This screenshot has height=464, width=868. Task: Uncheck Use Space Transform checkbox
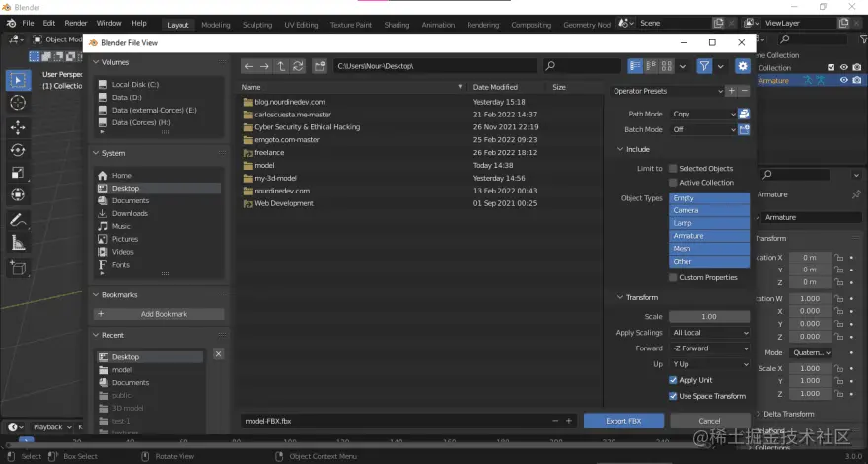[x=673, y=396]
